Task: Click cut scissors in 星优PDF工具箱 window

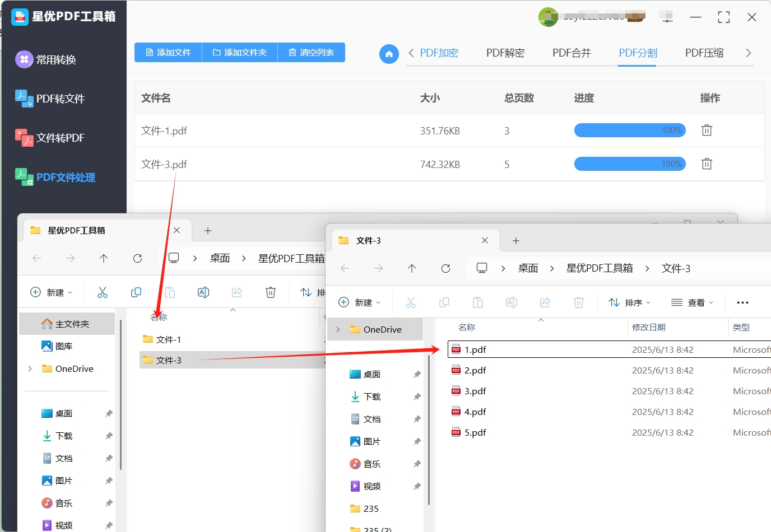Action: point(103,292)
